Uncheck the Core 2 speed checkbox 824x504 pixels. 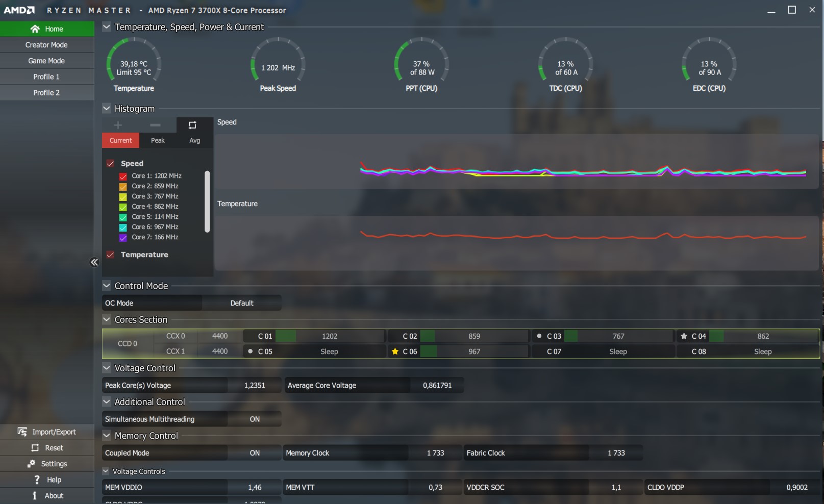coord(123,187)
